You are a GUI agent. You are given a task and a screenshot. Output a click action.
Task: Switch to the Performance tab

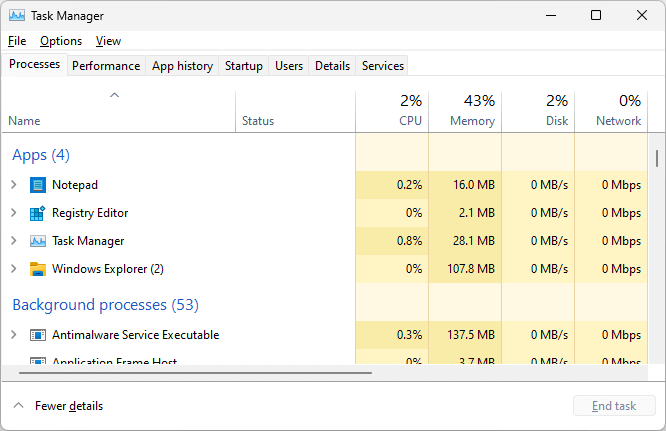106,66
